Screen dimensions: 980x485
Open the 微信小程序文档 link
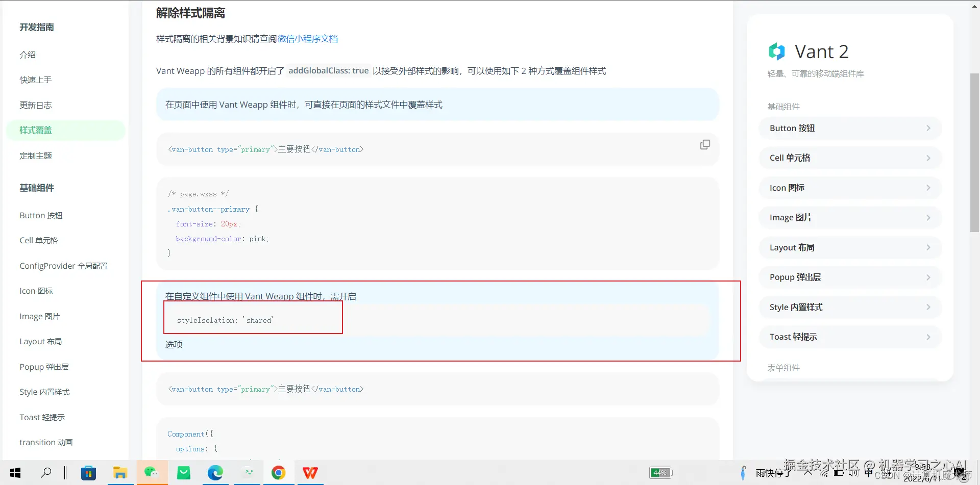pos(308,39)
